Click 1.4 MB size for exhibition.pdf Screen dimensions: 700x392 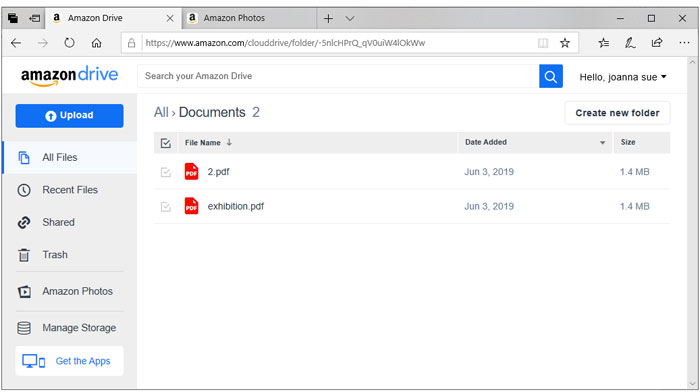pyautogui.click(x=634, y=206)
